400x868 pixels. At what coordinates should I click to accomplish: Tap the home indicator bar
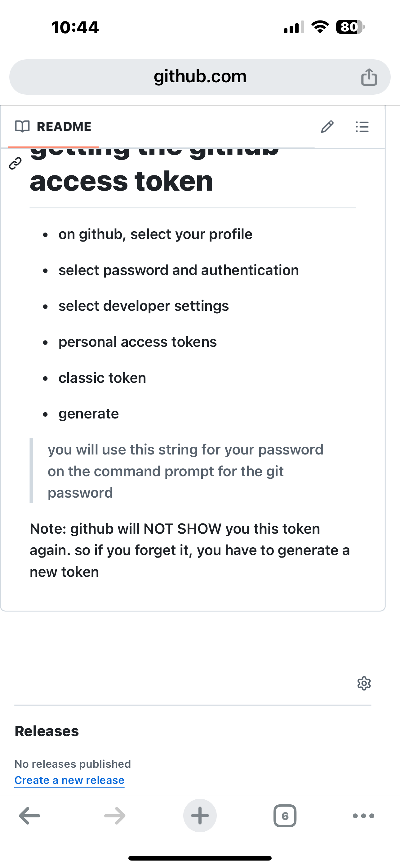click(x=200, y=858)
